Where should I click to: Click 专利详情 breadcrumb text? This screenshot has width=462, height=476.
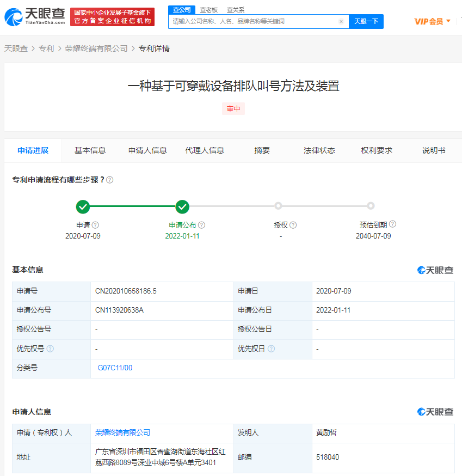tap(154, 48)
